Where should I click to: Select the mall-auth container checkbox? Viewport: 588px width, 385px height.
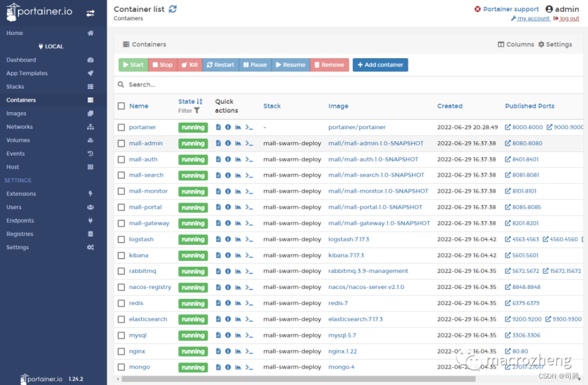(119, 159)
